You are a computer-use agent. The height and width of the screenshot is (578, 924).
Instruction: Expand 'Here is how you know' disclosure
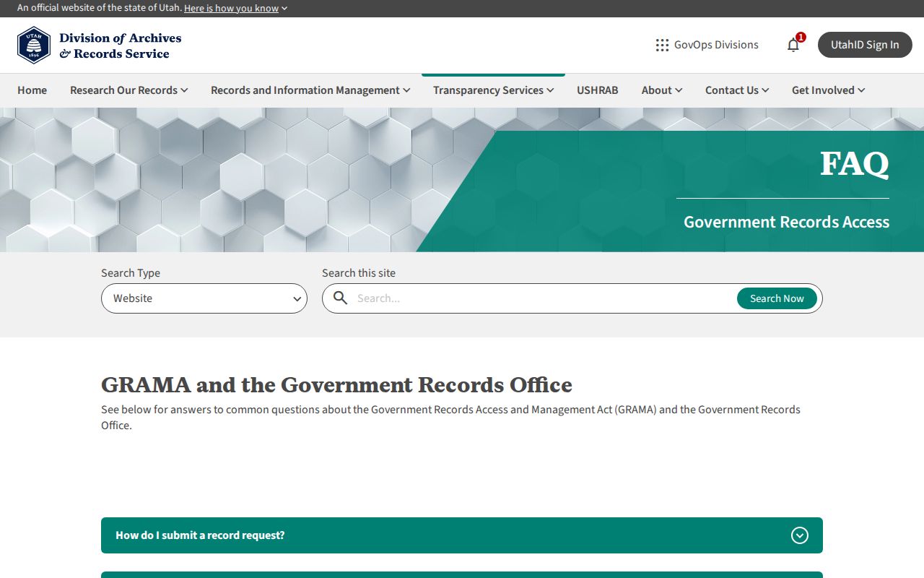click(x=235, y=8)
